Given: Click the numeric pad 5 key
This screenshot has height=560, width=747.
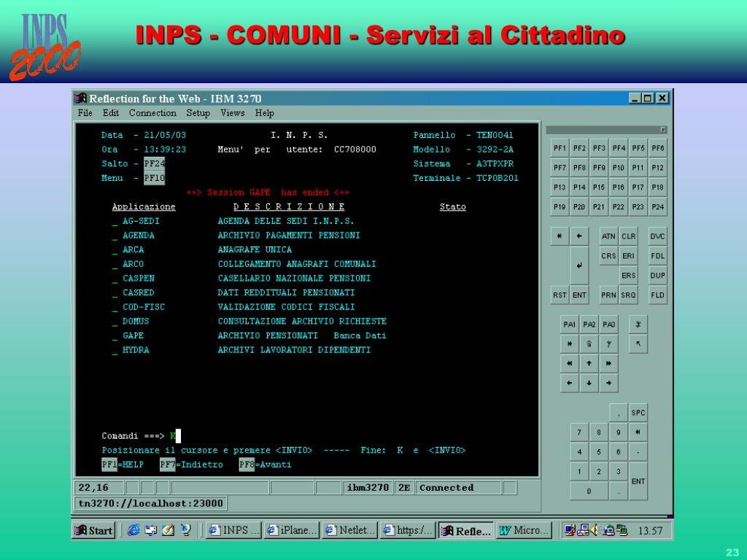Looking at the screenshot, I should pyautogui.click(x=599, y=452).
